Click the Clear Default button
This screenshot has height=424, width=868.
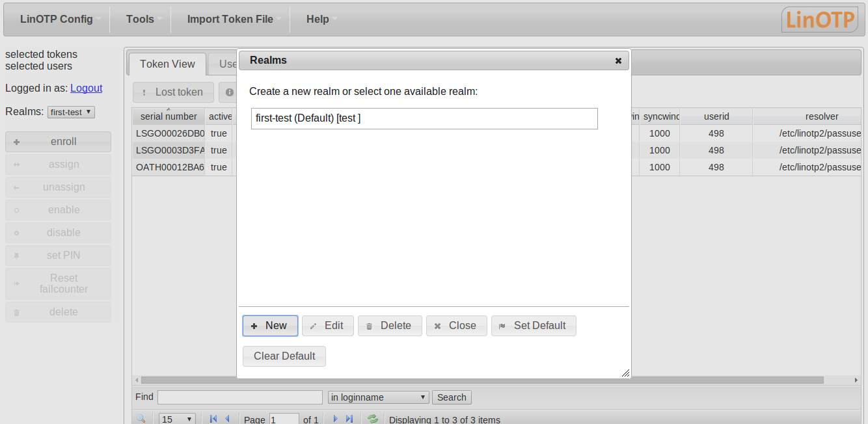[x=284, y=356]
